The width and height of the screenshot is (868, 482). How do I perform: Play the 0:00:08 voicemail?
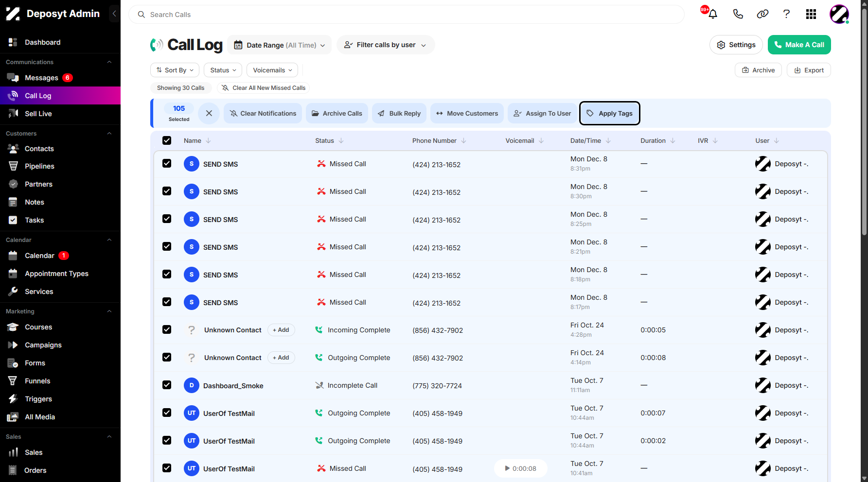point(521,468)
